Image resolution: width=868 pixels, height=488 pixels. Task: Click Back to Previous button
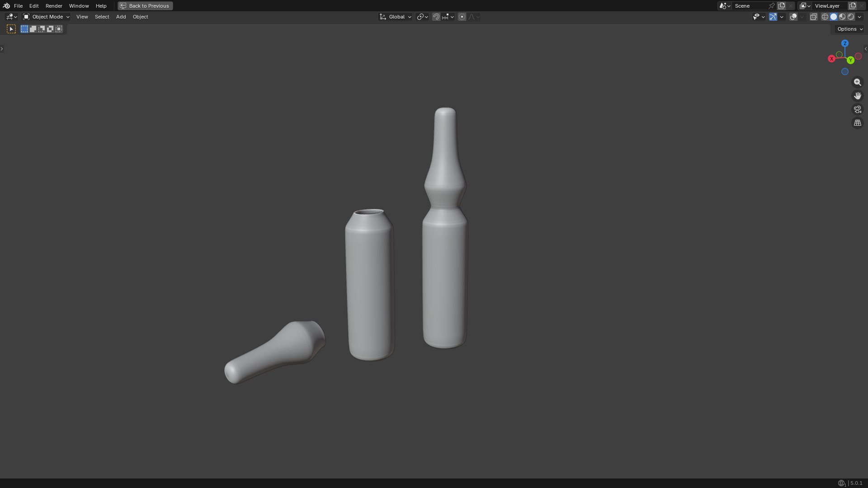(x=145, y=6)
